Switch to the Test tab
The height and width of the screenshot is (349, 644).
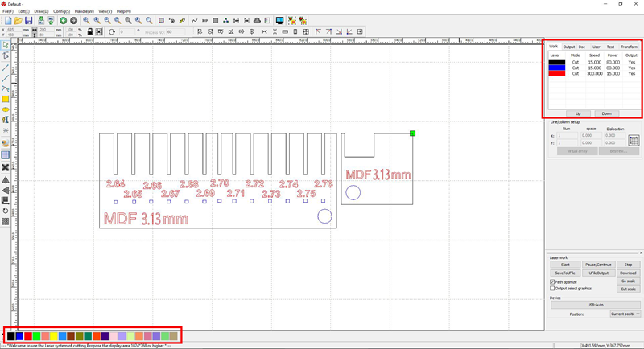pyautogui.click(x=611, y=47)
